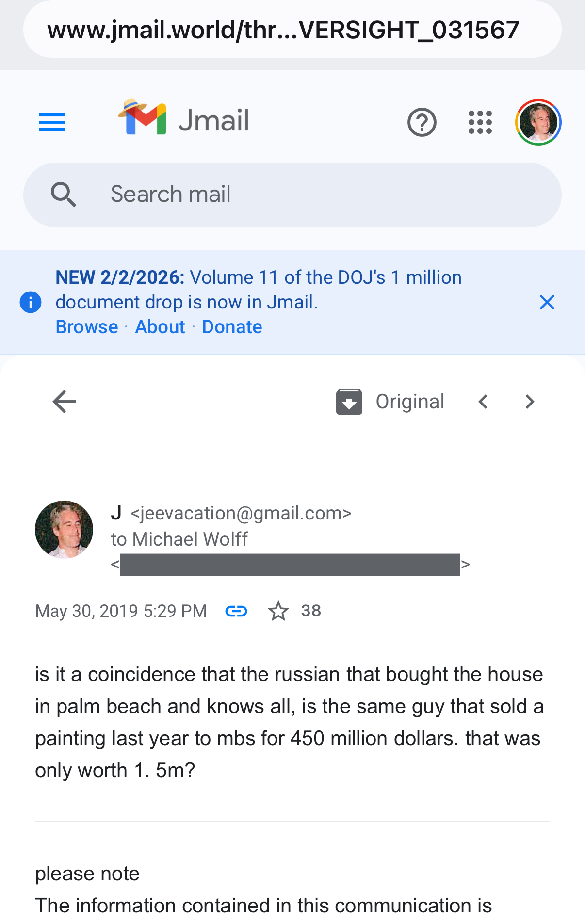Go to the next email chevron
This screenshot has width=585, height=924.
[x=530, y=402]
